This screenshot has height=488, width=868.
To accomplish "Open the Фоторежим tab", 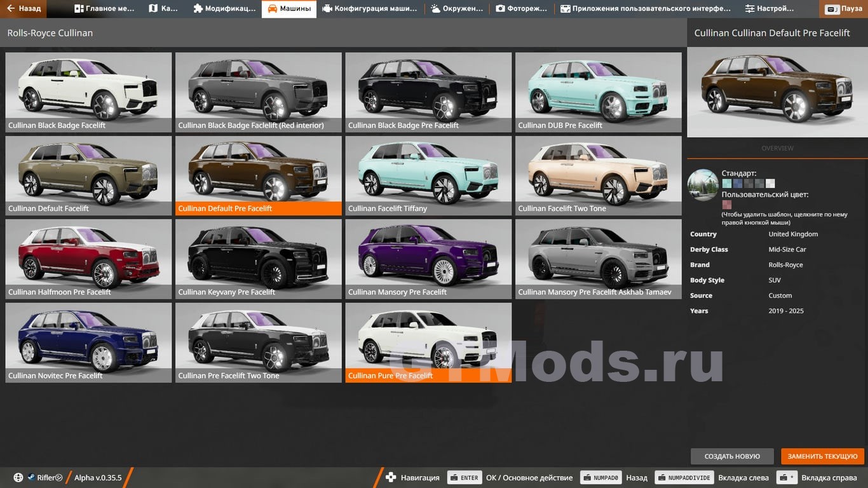I will 521,9.
